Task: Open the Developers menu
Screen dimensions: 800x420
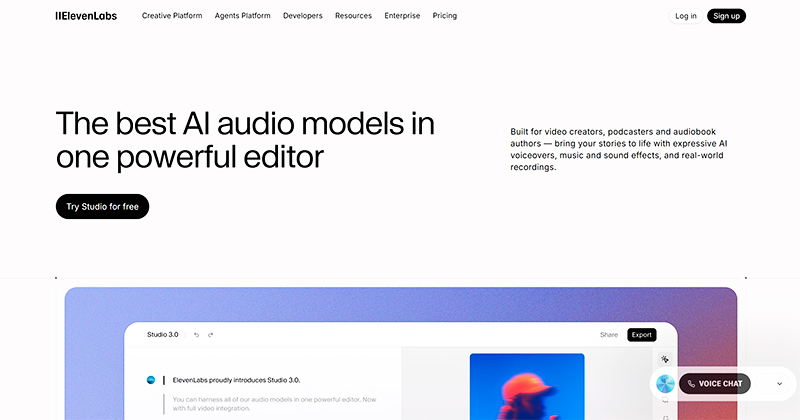Action: point(303,16)
